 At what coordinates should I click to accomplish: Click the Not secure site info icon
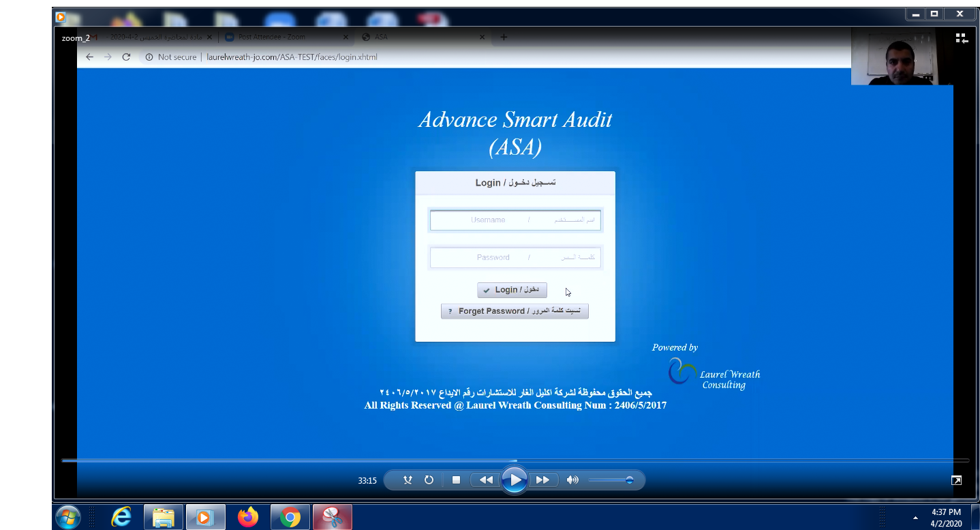pos(149,57)
